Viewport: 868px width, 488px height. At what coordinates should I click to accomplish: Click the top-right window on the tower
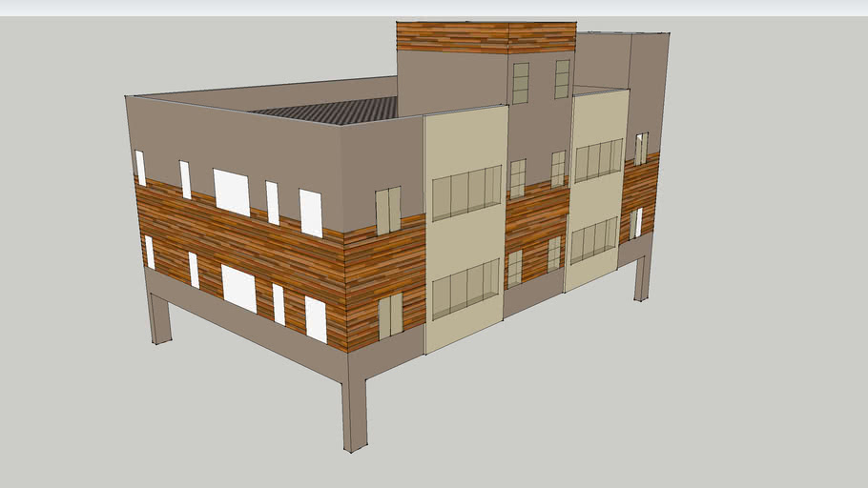[x=562, y=79]
